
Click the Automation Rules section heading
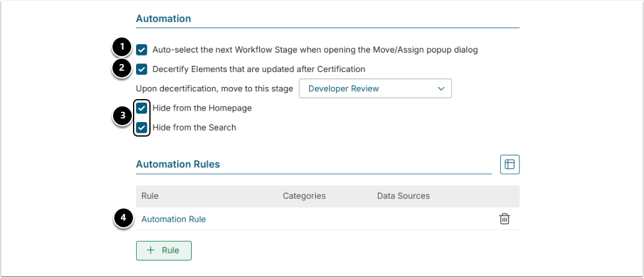pos(178,164)
